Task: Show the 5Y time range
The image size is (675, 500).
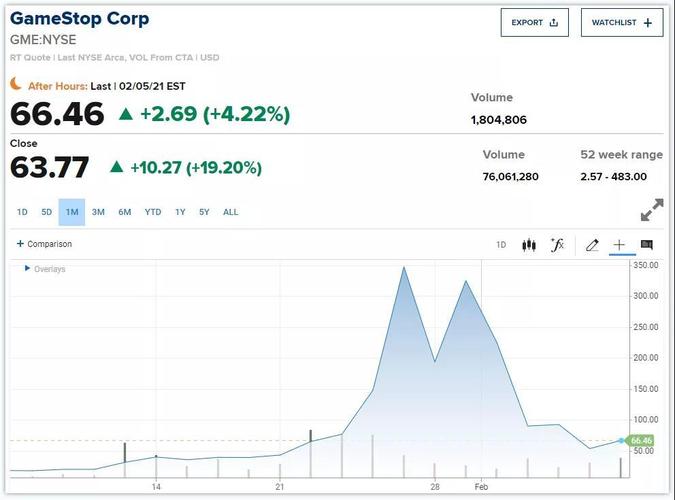Action: coord(204,212)
